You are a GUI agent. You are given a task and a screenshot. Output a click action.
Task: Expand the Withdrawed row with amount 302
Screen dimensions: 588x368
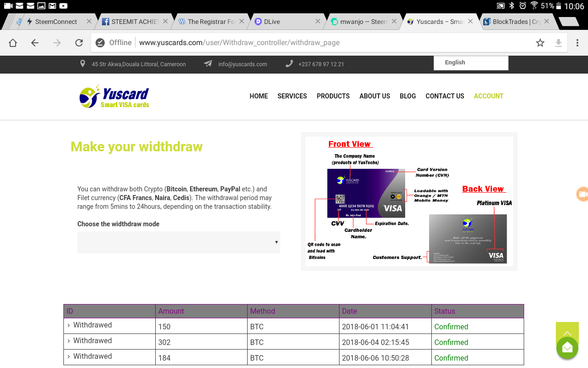coord(69,341)
